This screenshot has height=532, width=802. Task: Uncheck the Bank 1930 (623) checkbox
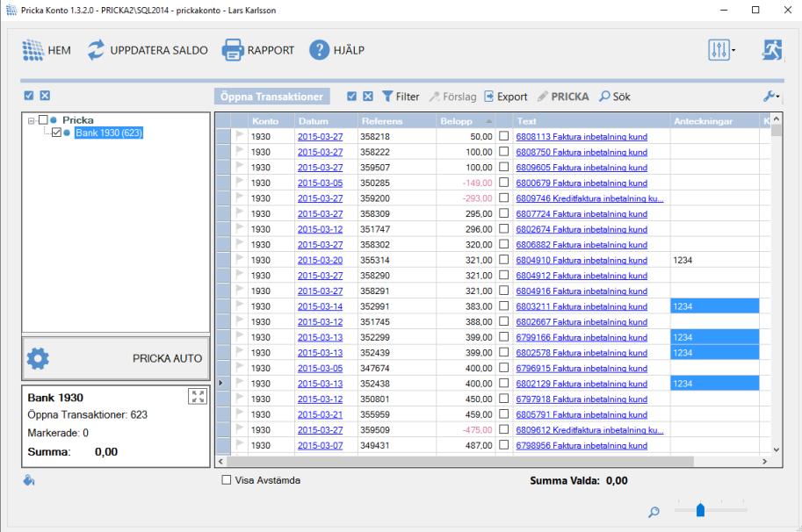57,133
